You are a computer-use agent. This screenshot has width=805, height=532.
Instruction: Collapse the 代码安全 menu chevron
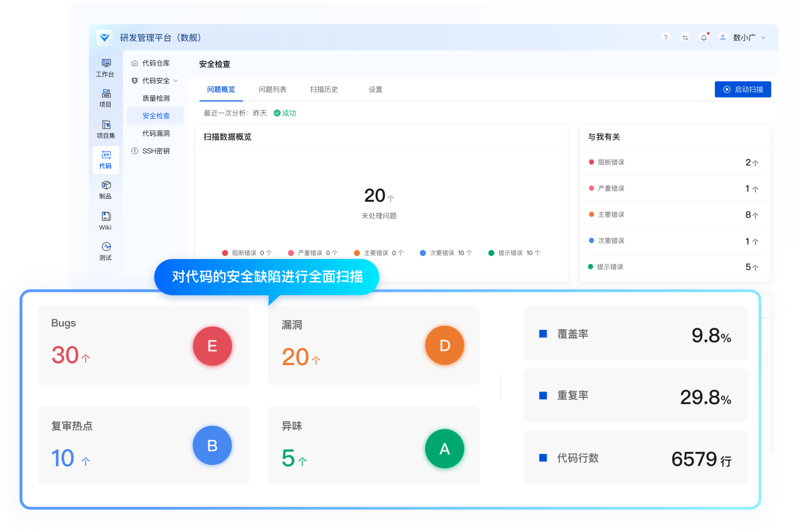[x=176, y=81]
